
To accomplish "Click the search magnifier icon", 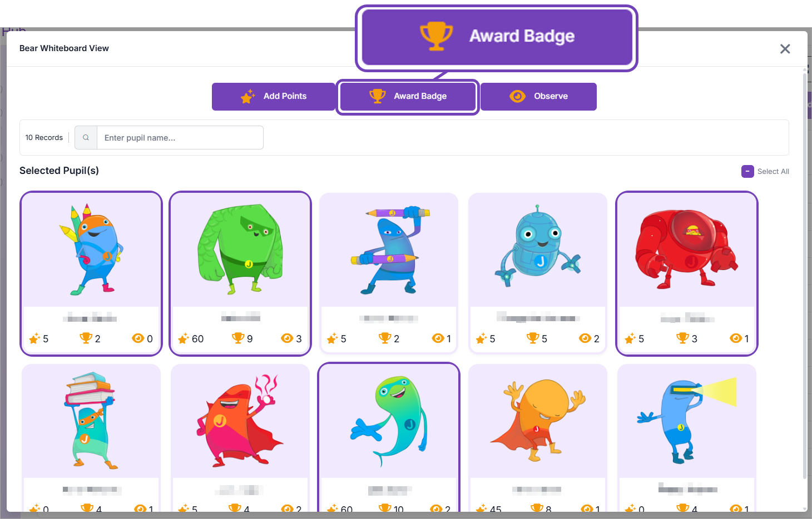I will coord(86,137).
